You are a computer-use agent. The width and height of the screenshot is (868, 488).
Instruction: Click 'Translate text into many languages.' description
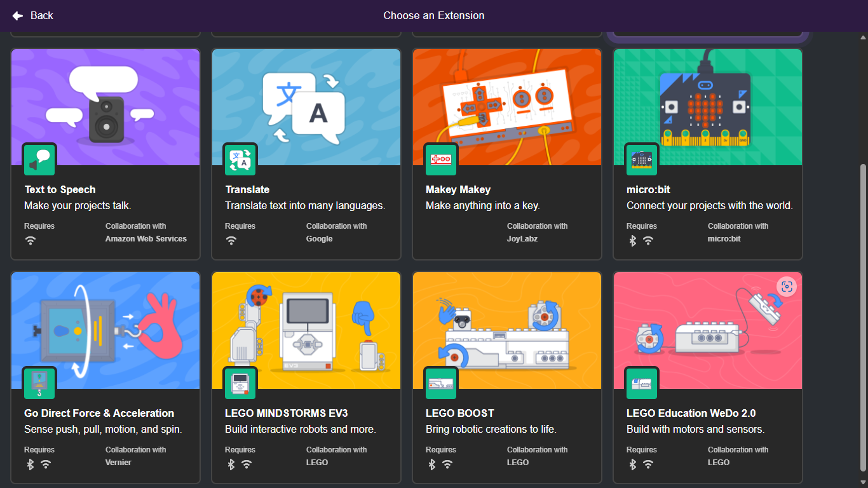[305, 206]
